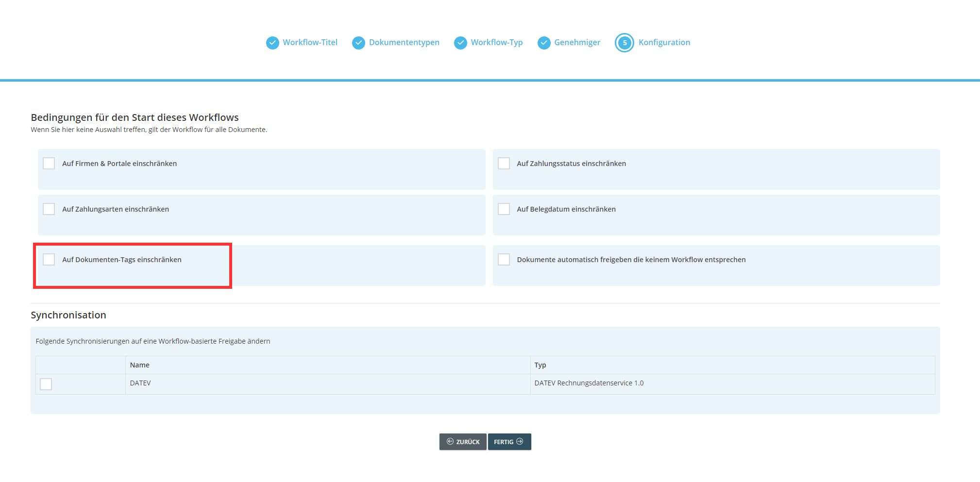Click the Typ column header
The height and width of the screenshot is (482, 980).
pos(732,365)
